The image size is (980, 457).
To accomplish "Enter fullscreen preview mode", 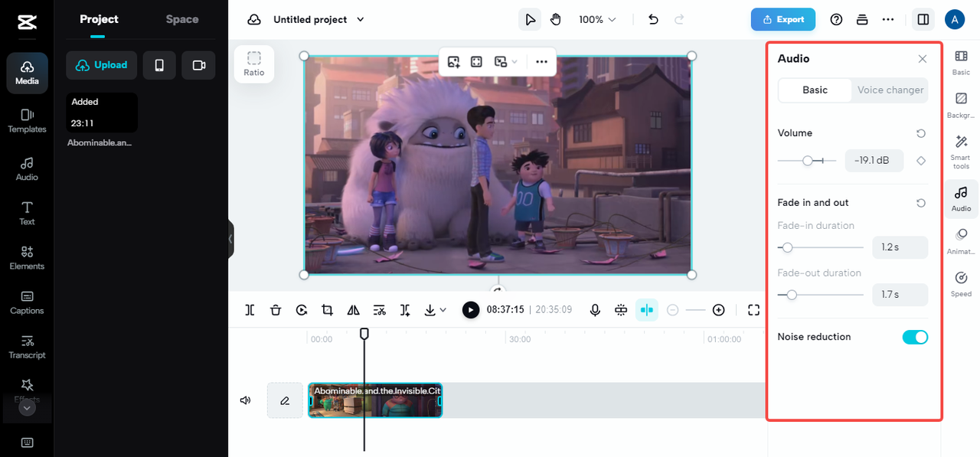I will point(753,310).
